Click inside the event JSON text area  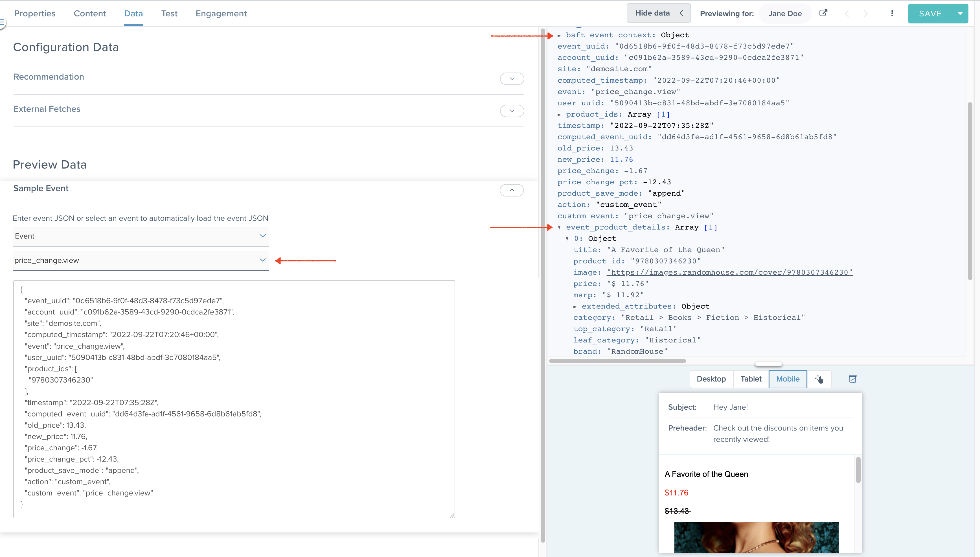[234, 399]
